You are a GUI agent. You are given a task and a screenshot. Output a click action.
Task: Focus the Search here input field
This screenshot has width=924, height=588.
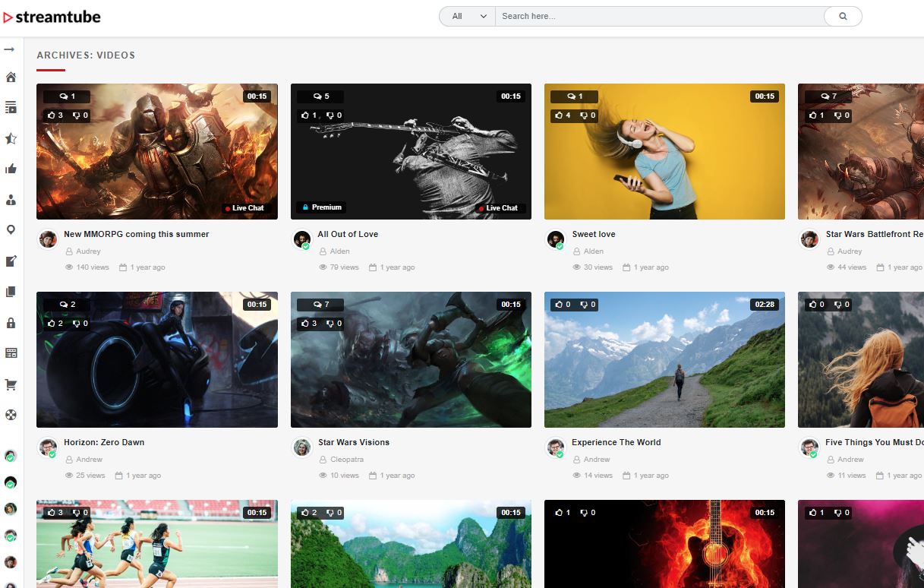tap(660, 16)
